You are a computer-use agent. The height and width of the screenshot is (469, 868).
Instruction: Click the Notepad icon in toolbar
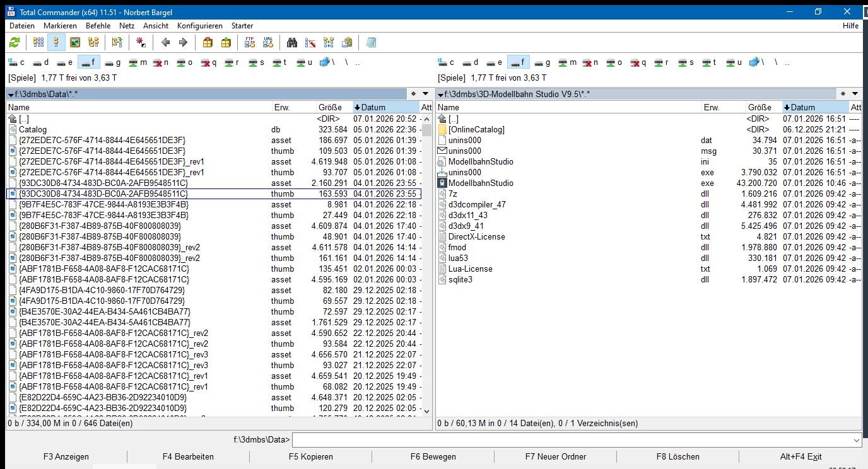point(371,42)
